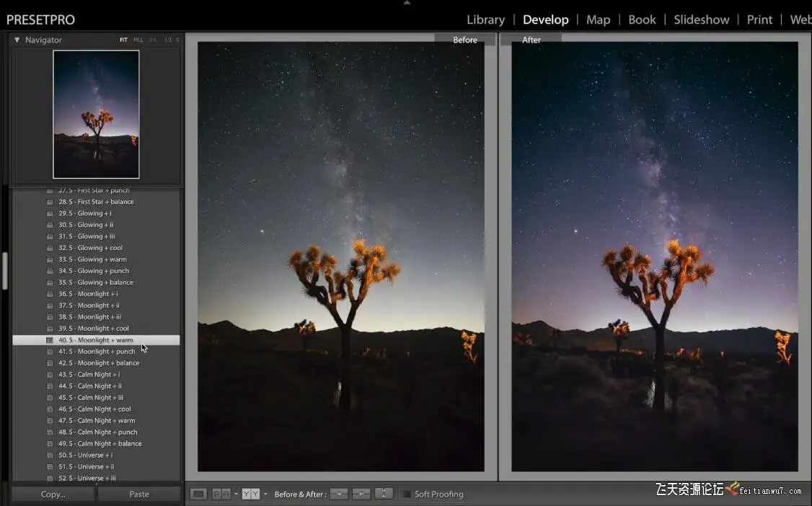Apply preset 29. S - Glowing + i

click(97, 213)
